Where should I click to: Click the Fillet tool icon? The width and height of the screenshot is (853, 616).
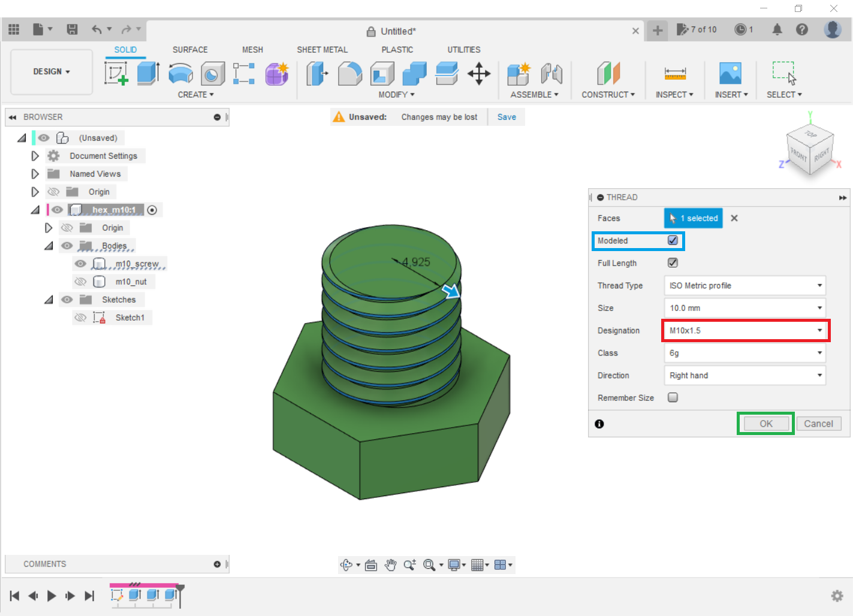click(x=350, y=74)
